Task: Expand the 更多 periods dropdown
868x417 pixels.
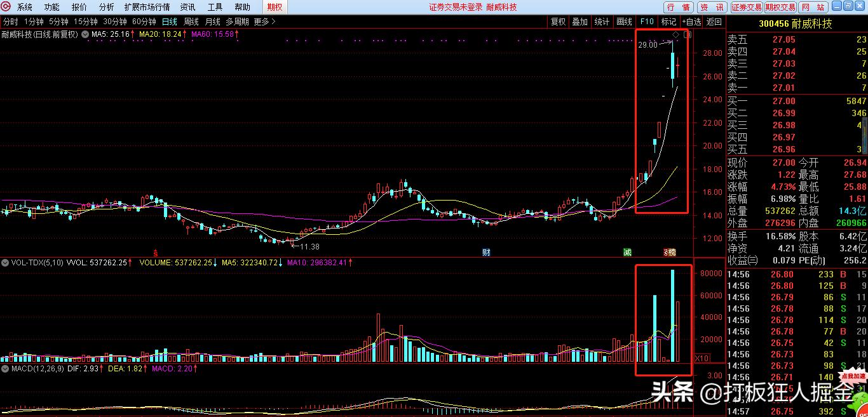Action: click(x=265, y=22)
